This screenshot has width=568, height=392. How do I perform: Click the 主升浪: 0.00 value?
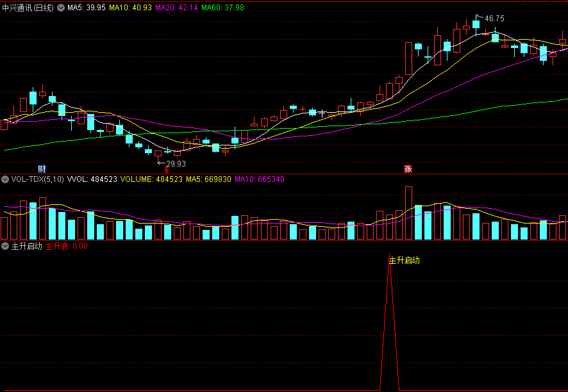coord(67,246)
